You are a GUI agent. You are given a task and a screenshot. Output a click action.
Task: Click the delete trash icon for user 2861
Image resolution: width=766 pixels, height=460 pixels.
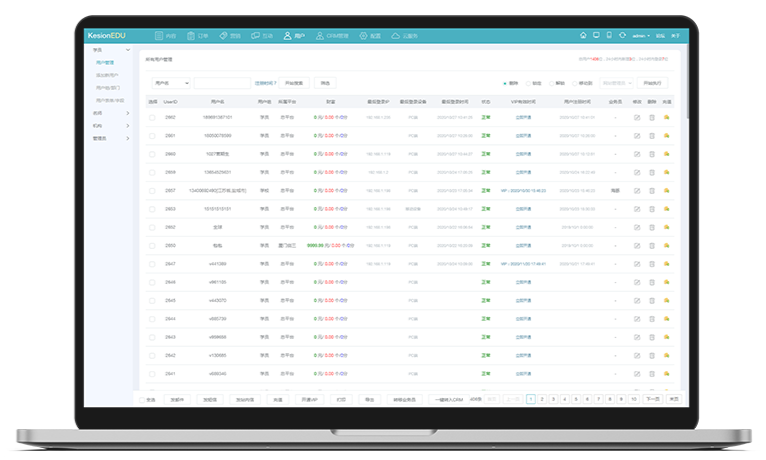(x=652, y=136)
